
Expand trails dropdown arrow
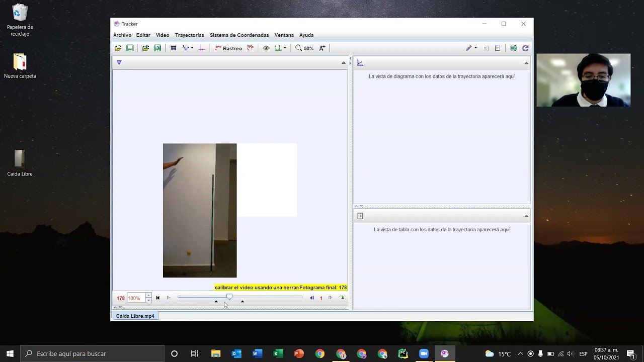point(285,48)
